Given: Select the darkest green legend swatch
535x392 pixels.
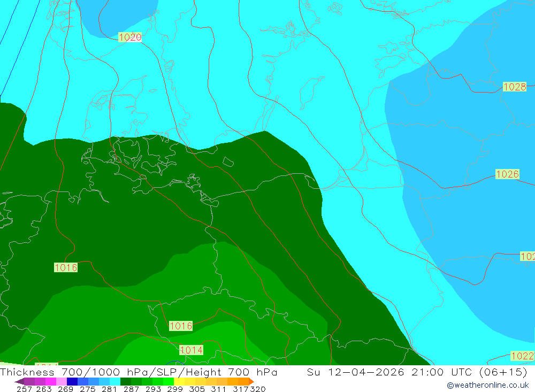Looking at the screenshot, I should tap(126, 381).
